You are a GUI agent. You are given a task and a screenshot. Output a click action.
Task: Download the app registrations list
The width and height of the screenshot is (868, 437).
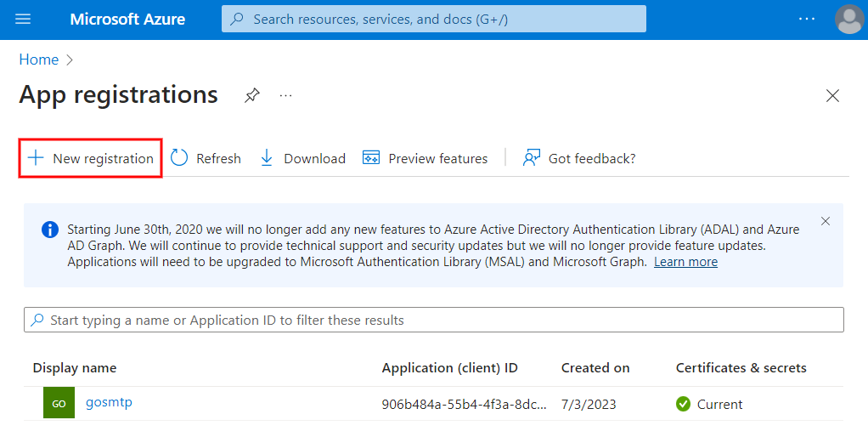[302, 158]
